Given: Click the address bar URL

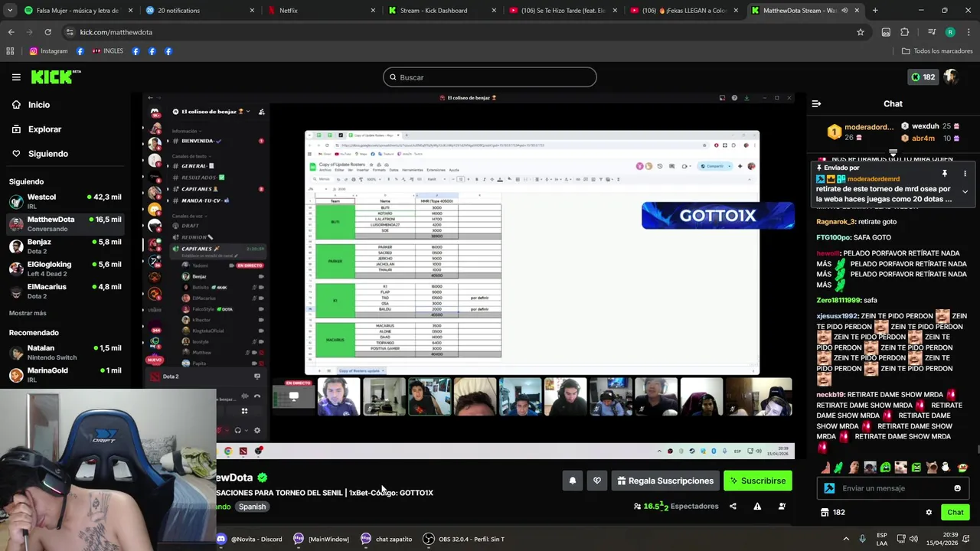Looking at the screenshot, I should (x=116, y=32).
